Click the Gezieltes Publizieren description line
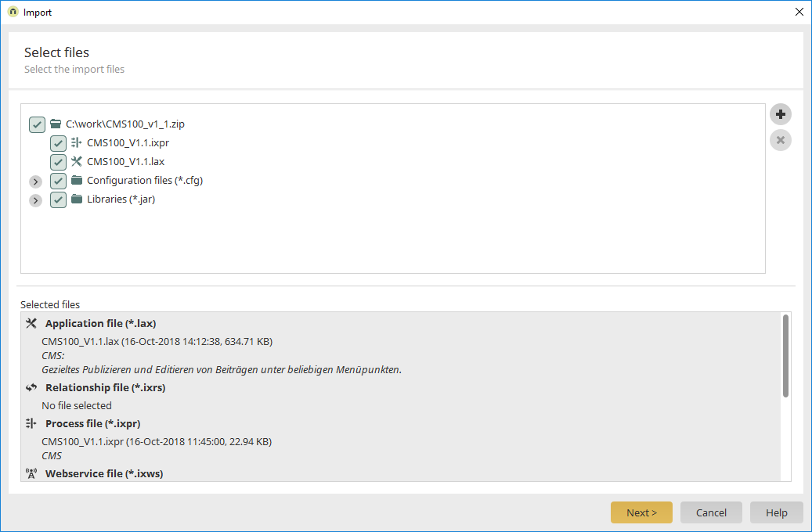The height and width of the screenshot is (532, 812). (x=222, y=369)
